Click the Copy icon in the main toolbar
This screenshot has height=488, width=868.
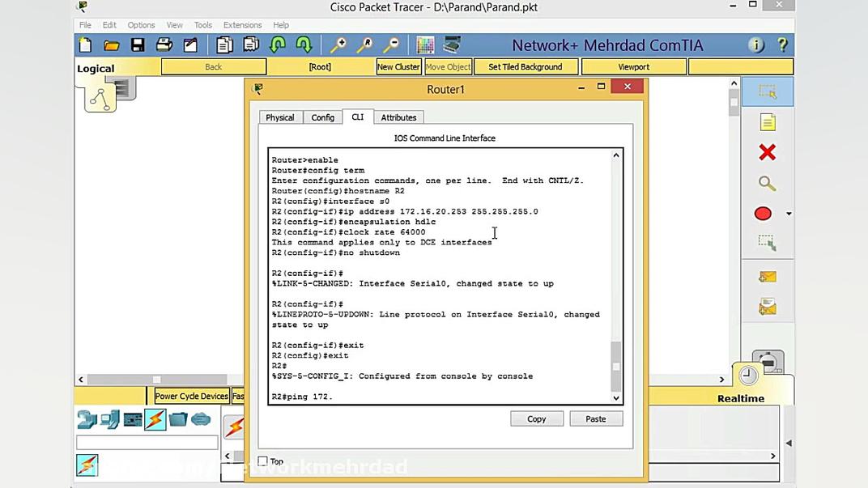pos(224,45)
